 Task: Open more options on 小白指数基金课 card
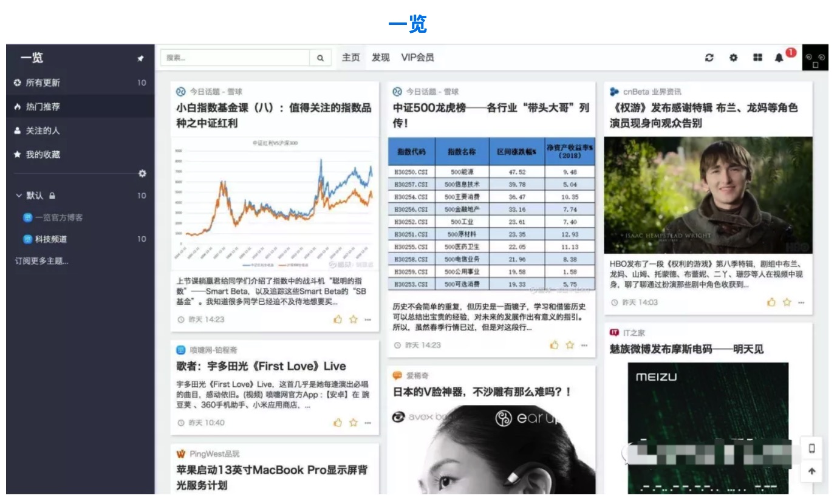click(x=367, y=319)
